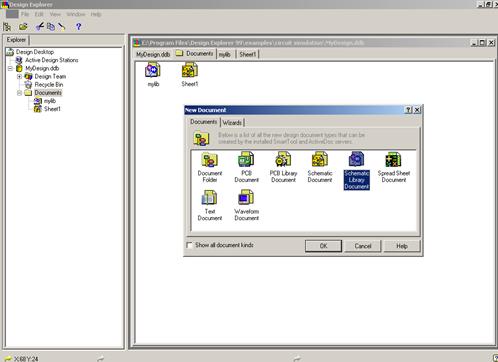The width and height of the screenshot is (498, 362).
Task: Select the Documents folder window tab
Action: (x=195, y=54)
